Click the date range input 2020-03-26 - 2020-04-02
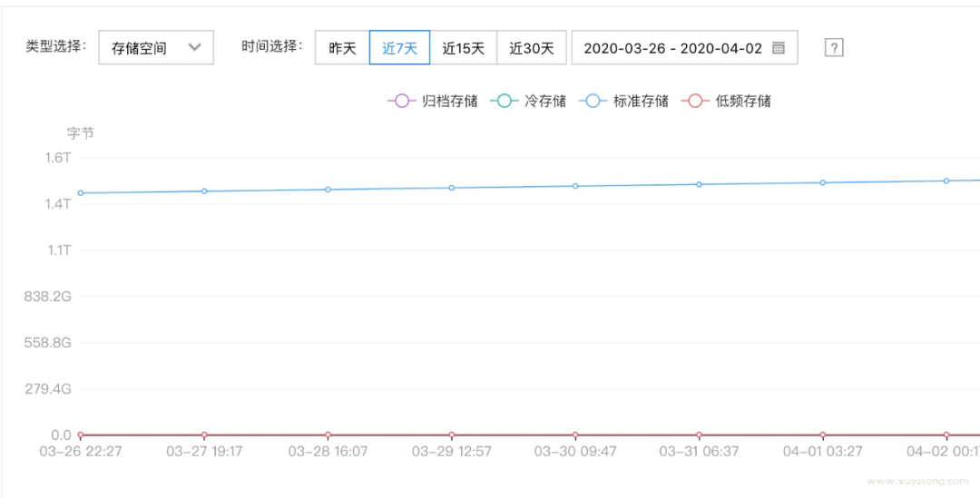Screen dimensions: 980x498 (672, 48)
